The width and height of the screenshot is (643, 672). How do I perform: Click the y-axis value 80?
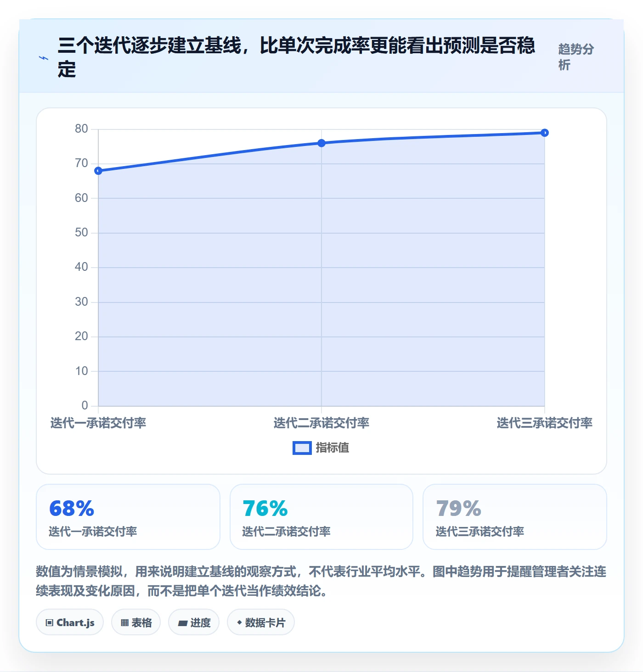click(81, 129)
